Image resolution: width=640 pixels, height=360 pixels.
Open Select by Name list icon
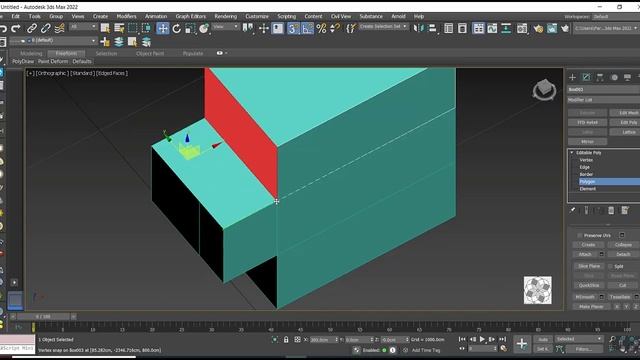tap(119, 28)
